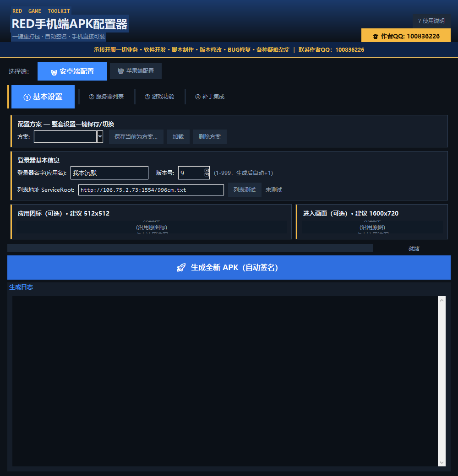Click the 进入画面 (沿用原图) selection area
The height and width of the screenshot is (476, 458).
click(x=372, y=227)
